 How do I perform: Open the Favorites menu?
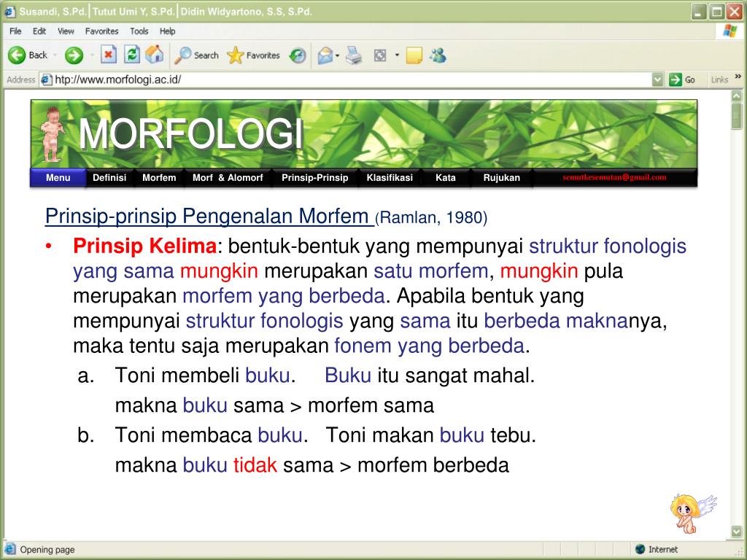101,31
